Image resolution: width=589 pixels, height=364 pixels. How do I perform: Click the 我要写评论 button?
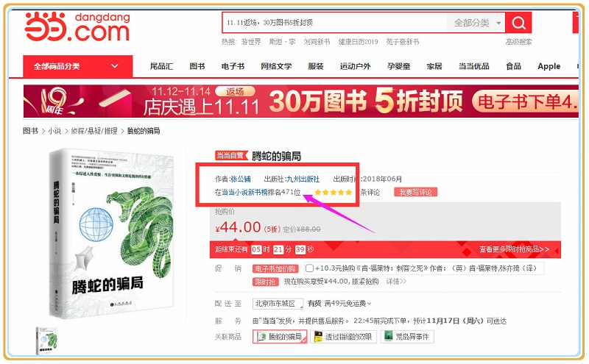coord(415,193)
